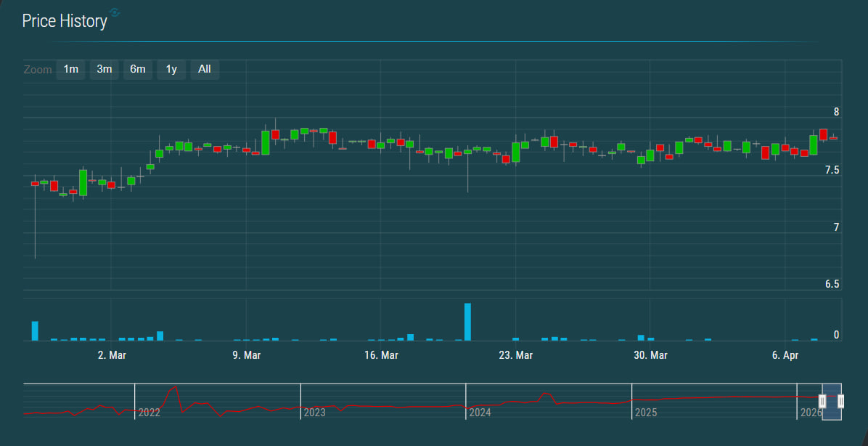Image resolution: width=868 pixels, height=446 pixels.
Task: Click the eye icon beside Price History title
Action: (x=115, y=13)
